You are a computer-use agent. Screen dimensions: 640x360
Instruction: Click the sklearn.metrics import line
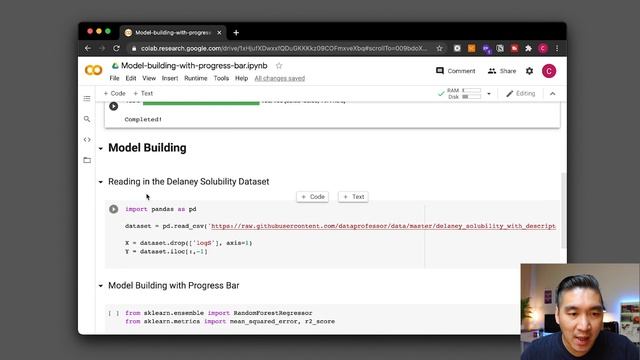(x=230, y=322)
